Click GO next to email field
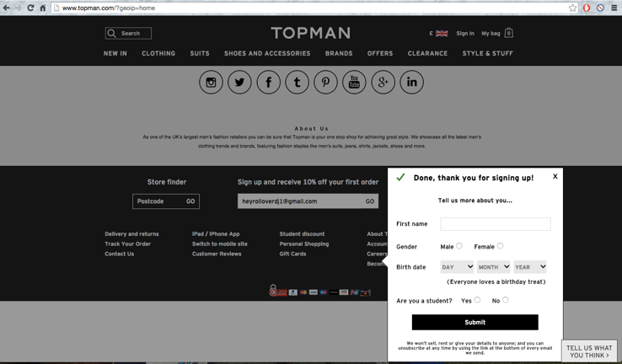 [x=370, y=201]
